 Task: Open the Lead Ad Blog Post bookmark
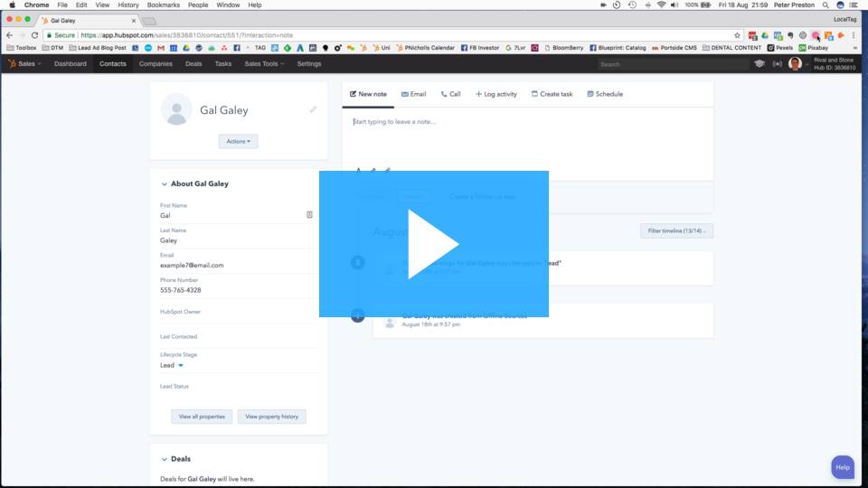[x=98, y=48]
